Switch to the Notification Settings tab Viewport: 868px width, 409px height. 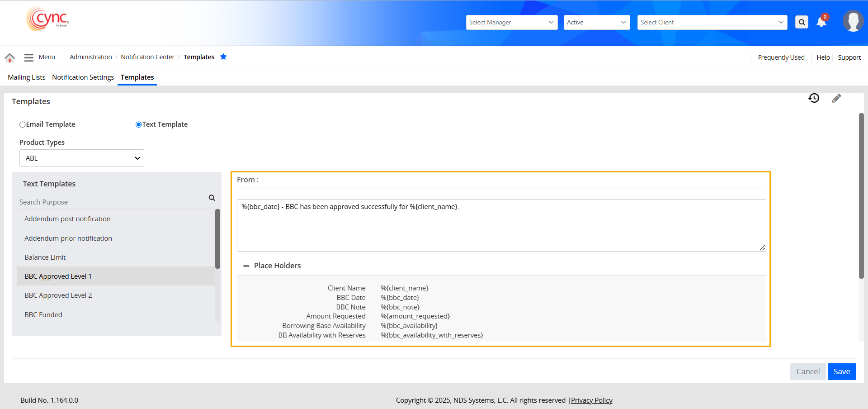[83, 77]
